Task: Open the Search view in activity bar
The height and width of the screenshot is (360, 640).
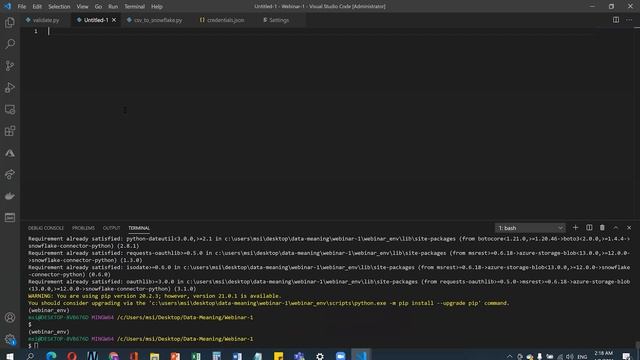Action: tap(10, 44)
